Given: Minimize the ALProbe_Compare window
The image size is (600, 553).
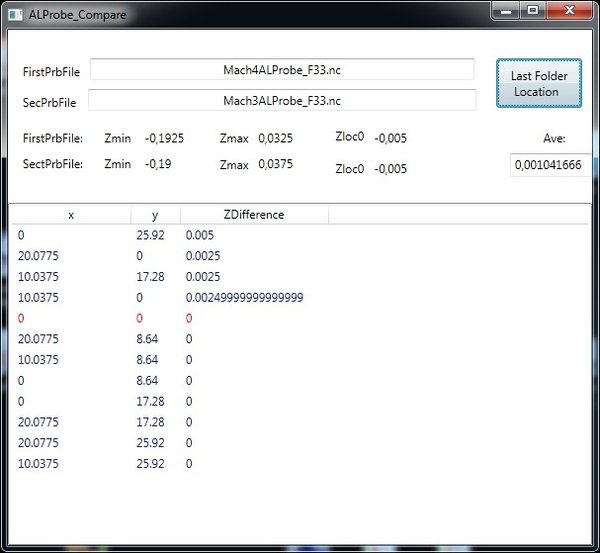Looking at the screenshot, I should (x=509, y=11).
